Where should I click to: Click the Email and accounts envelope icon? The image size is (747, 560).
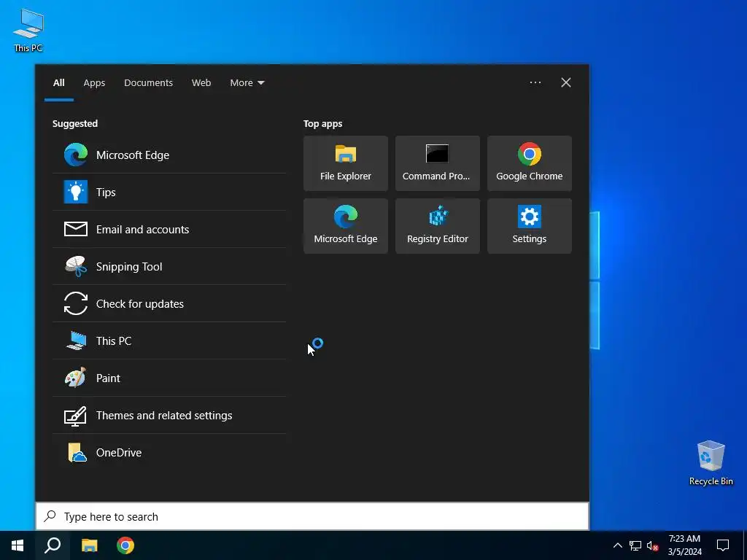[x=76, y=229]
